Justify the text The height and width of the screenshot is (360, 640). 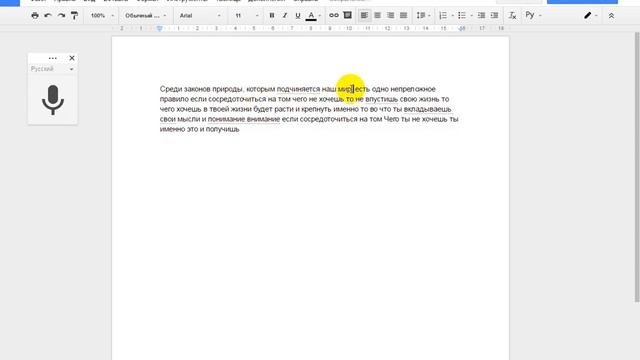pos(404,16)
